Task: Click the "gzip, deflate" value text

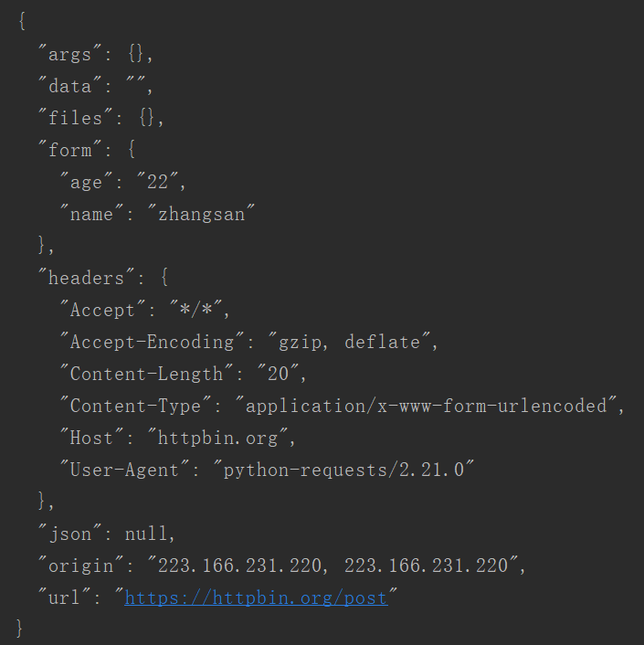Action: [349, 342]
